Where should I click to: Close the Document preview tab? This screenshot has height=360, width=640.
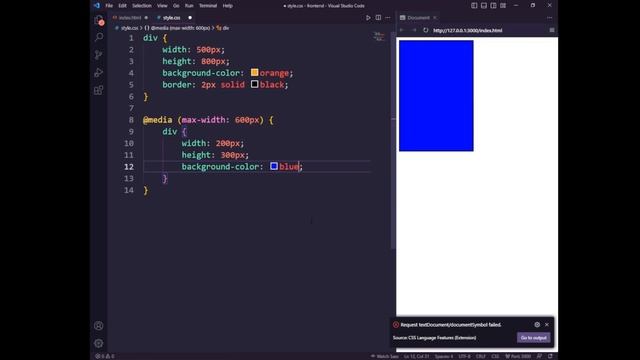[x=435, y=18]
